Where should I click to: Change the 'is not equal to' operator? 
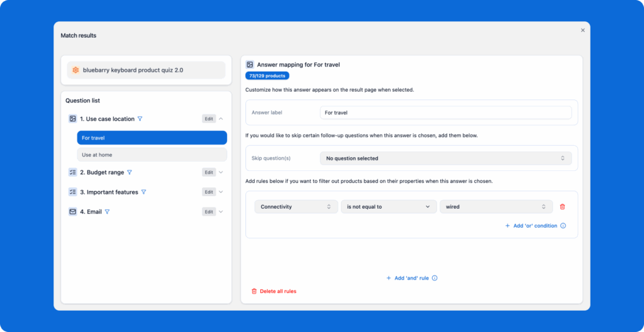click(388, 207)
